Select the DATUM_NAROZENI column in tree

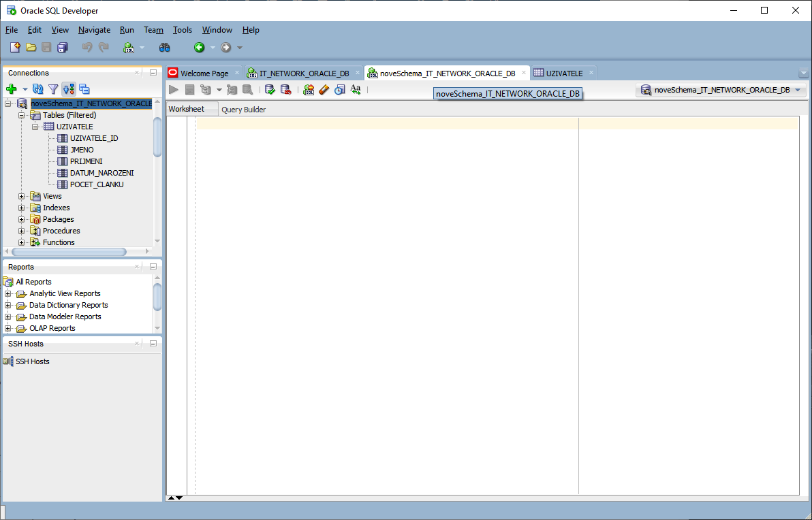[x=101, y=173]
